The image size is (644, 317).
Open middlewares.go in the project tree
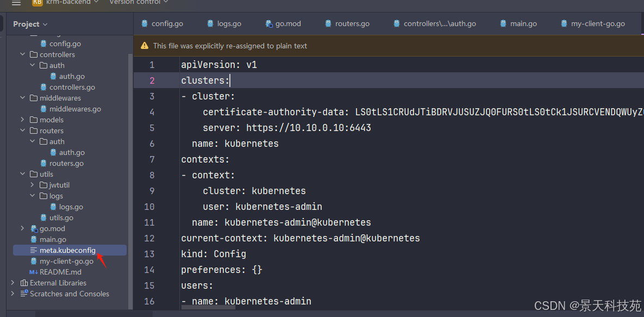(74, 109)
